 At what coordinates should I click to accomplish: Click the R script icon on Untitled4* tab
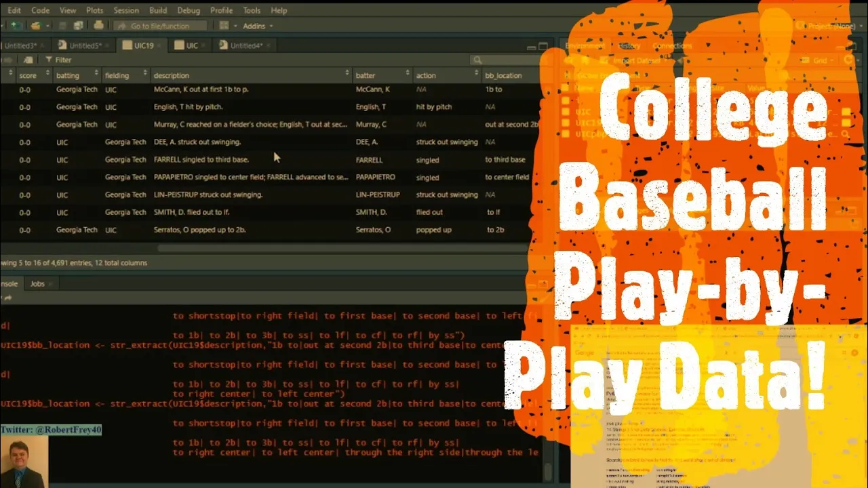[223, 45]
